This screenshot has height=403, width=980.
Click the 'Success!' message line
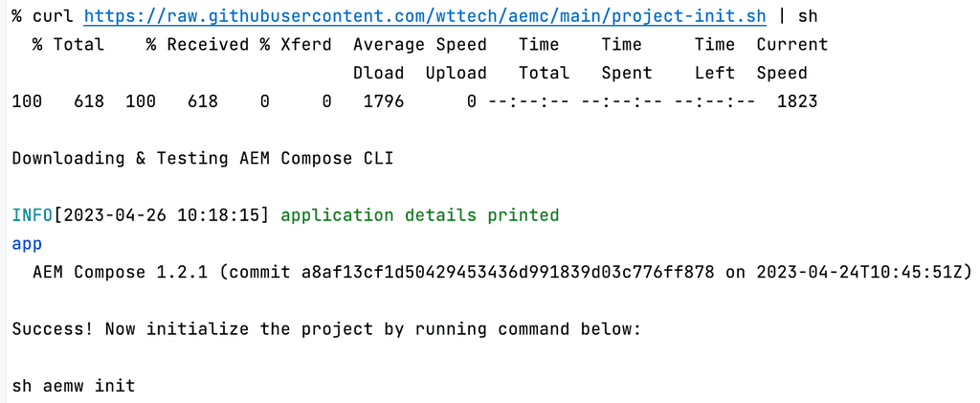point(325,329)
